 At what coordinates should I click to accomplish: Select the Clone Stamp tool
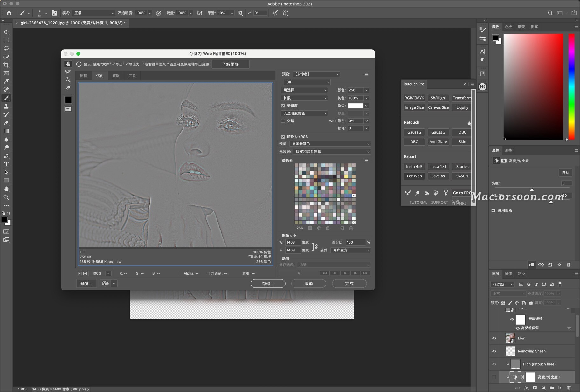tap(6, 107)
